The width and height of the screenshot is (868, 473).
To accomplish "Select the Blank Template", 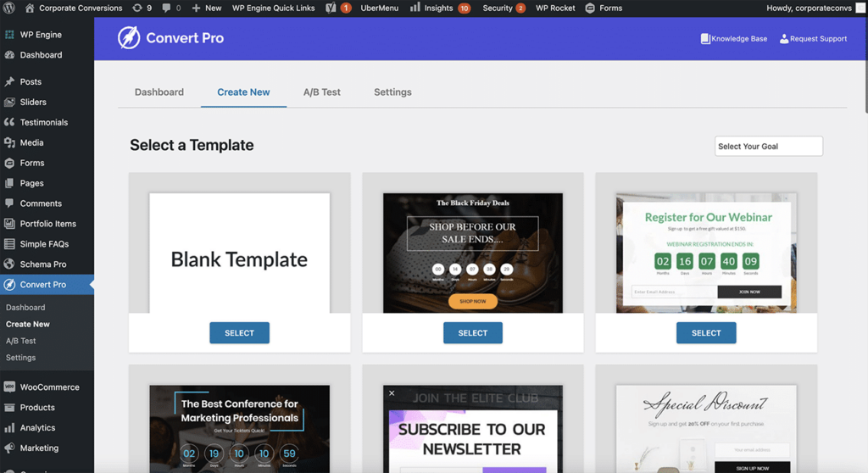I will point(239,333).
